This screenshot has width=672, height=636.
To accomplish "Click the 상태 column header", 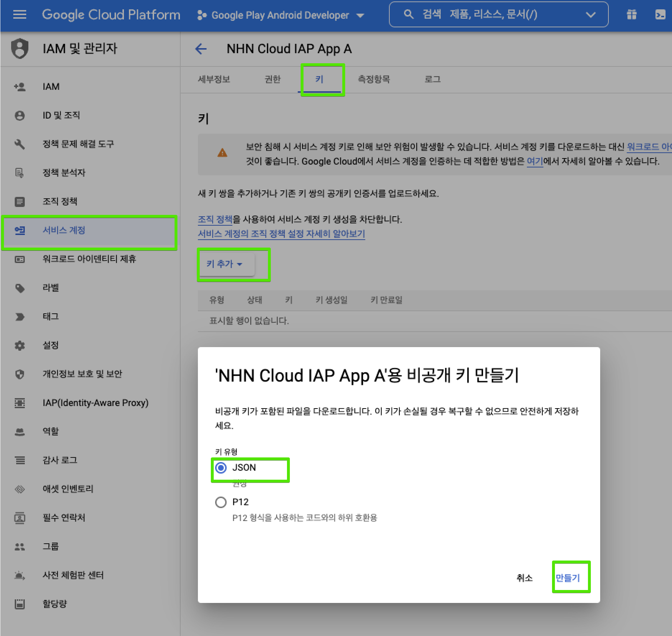I will coord(255,300).
